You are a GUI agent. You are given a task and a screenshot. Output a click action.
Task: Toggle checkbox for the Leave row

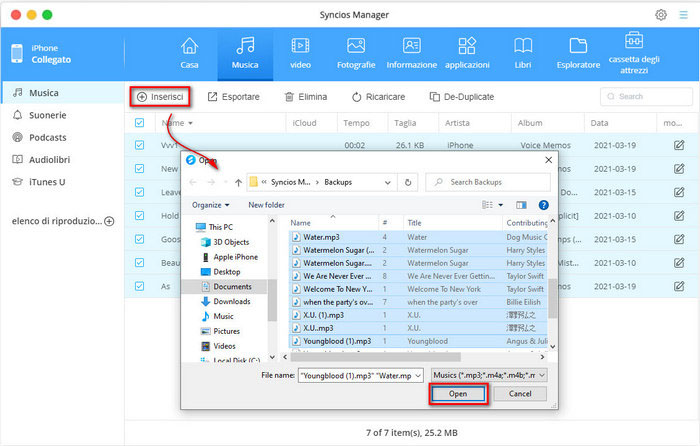tap(140, 192)
